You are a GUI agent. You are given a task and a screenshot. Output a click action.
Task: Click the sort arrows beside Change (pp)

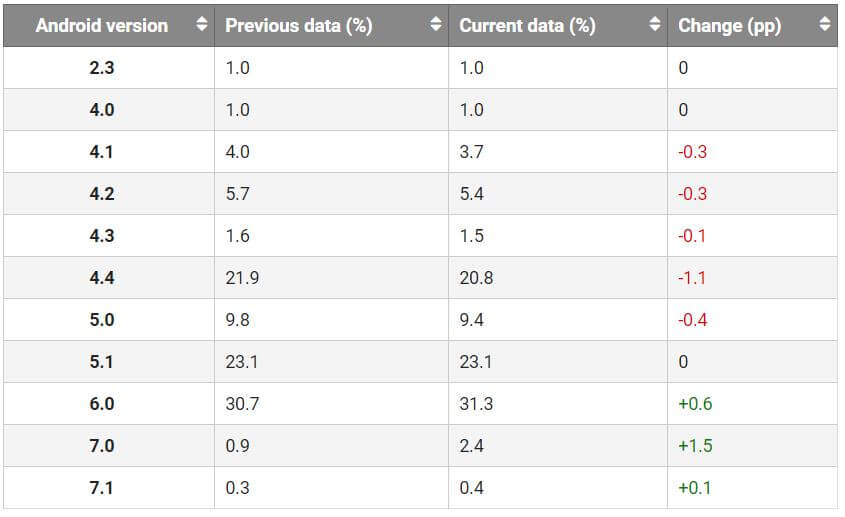point(824,26)
